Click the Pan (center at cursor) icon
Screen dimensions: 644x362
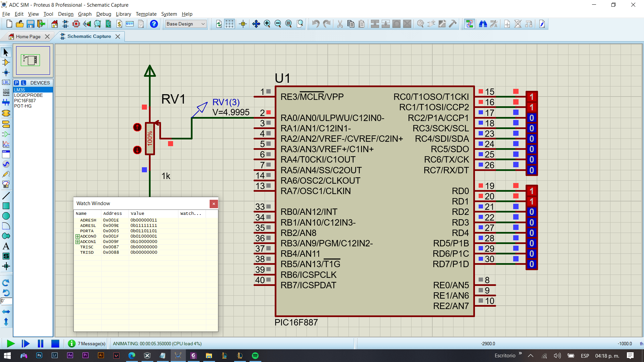coord(256,24)
